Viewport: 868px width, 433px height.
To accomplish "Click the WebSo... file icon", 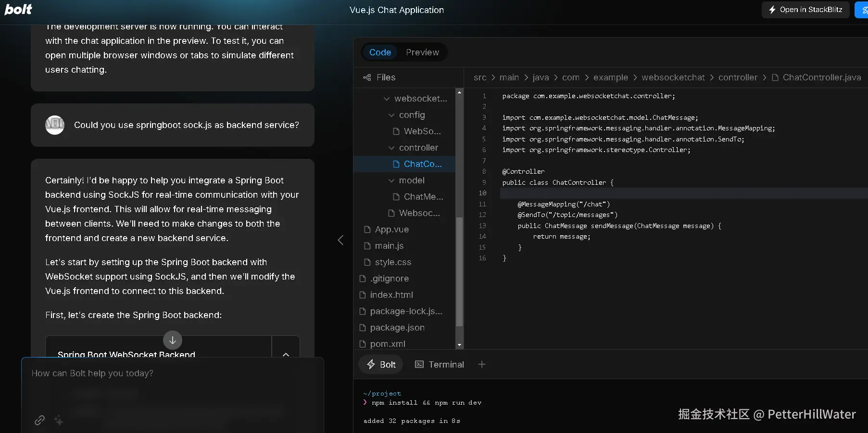I will tap(396, 131).
